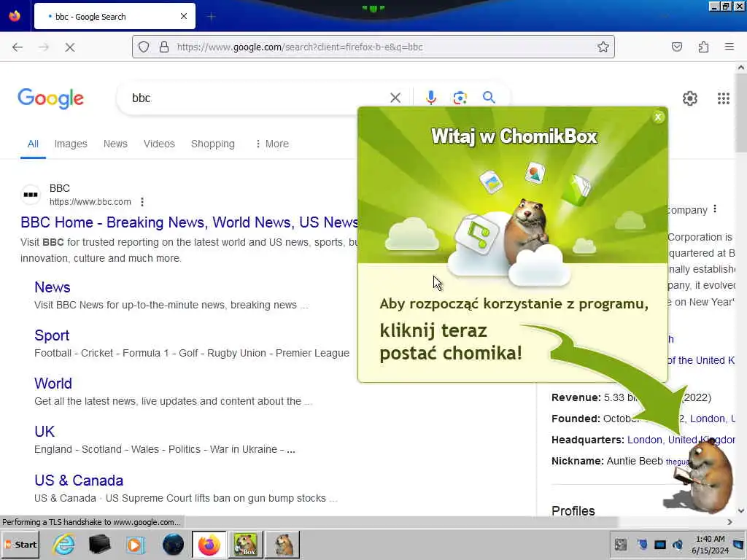Open the tracking protection shield icon
The width and height of the screenshot is (747, 560).
click(x=144, y=47)
